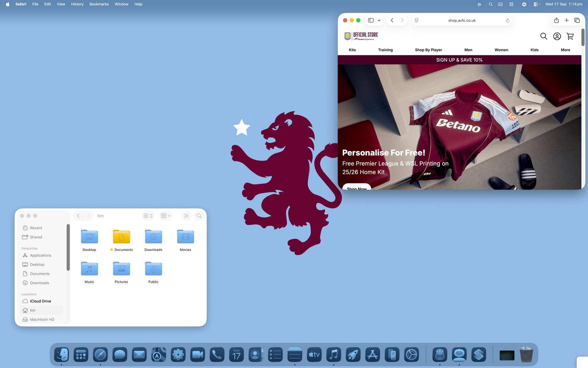The width and height of the screenshot is (588, 368).
Task: Open Apple TV from the Dock
Action: pos(314,355)
